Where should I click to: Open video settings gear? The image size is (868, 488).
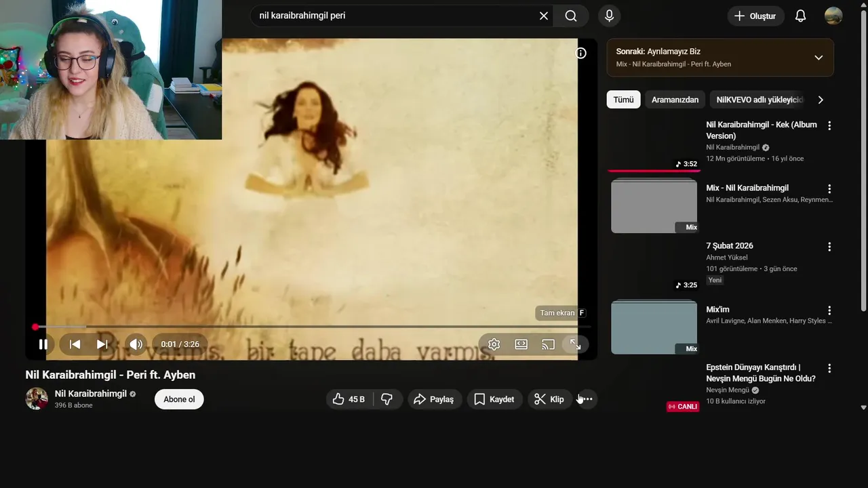(x=494, y=344)
